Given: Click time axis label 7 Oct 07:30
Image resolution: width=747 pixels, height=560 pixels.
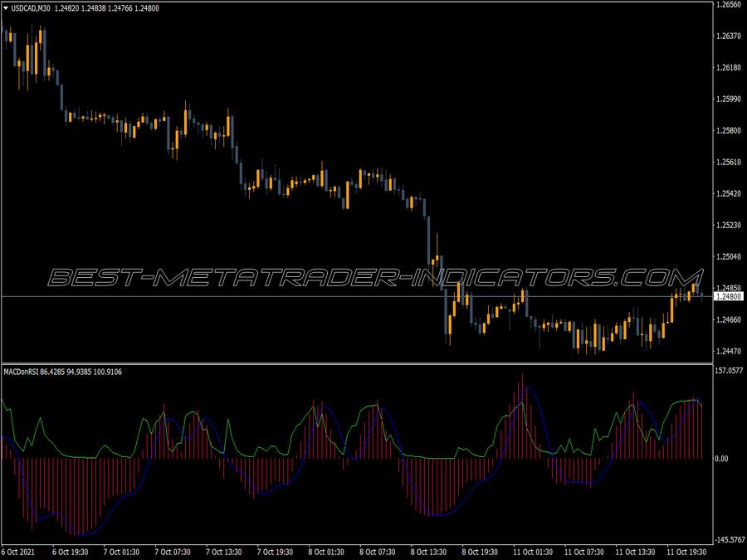Looking at the screenshot, I should [173, 553].
